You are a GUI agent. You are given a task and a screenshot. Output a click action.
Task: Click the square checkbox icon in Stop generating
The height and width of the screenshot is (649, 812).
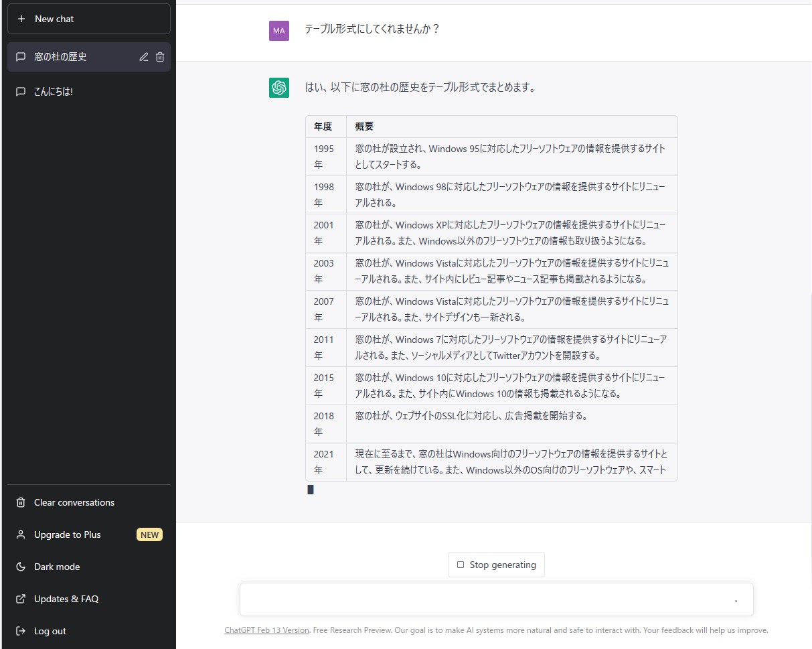coord(460,565)
